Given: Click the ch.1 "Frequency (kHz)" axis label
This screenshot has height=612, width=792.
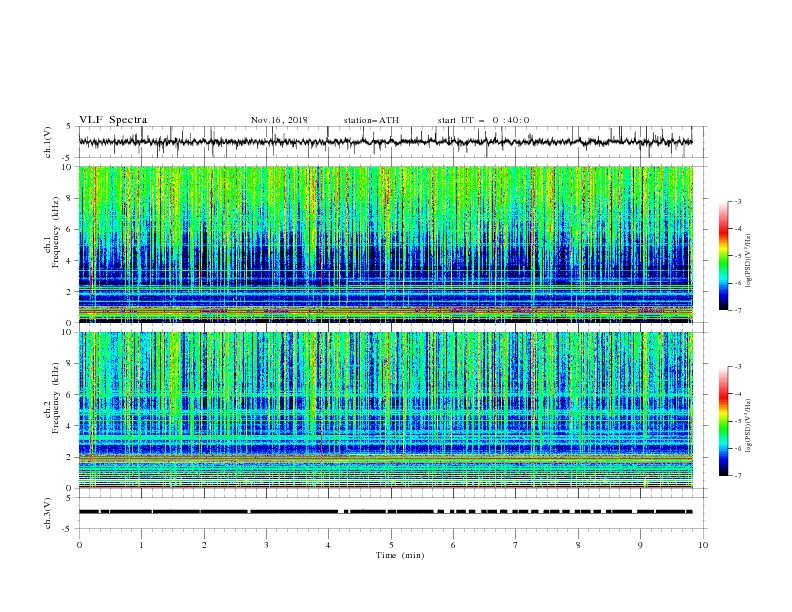Looking at the screenshot, I should (x=56, y=232).
